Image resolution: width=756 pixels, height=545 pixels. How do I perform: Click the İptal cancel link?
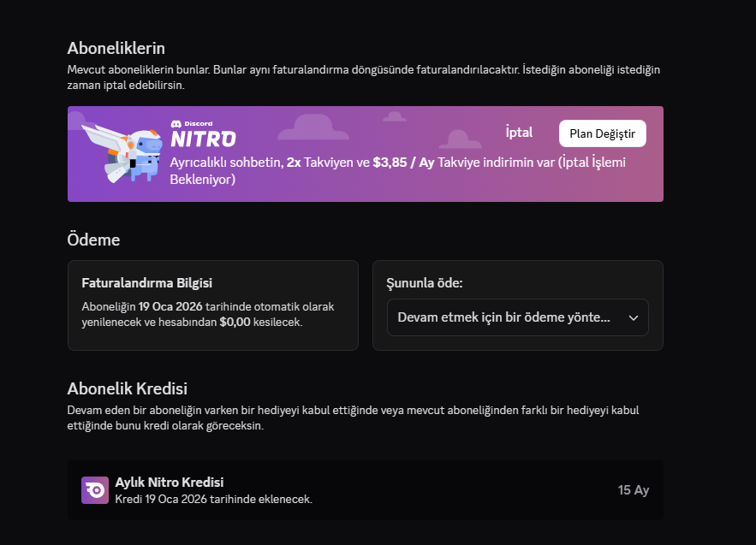pos(519,133)
